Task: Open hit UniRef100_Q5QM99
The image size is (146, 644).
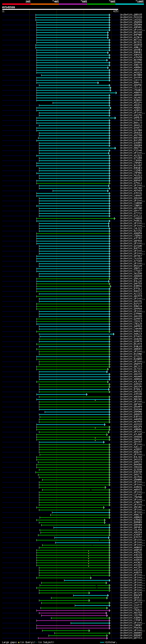Action: click(131, 22)
